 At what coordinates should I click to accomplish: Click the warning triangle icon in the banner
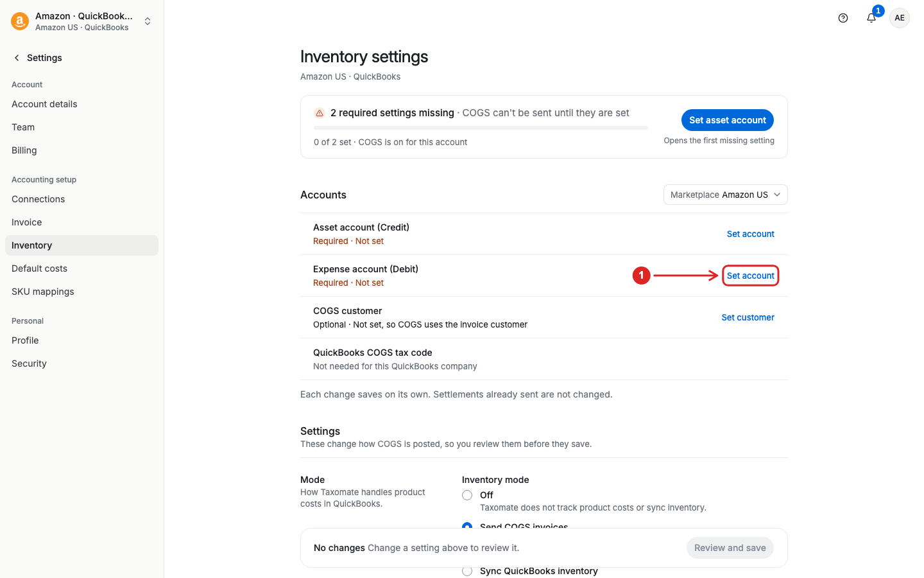pyautogui.click(x=319, y=113)
